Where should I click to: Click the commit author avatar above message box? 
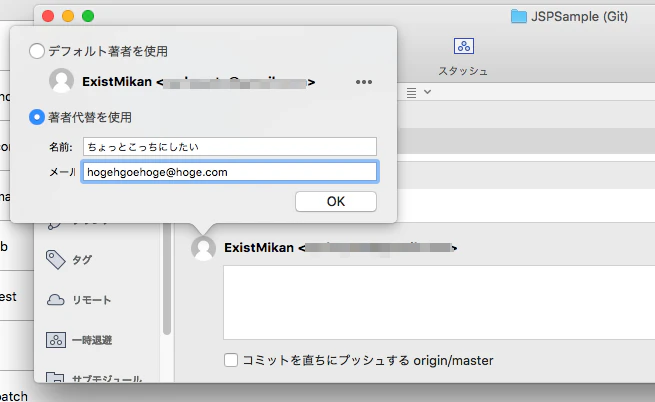[203, 248]
